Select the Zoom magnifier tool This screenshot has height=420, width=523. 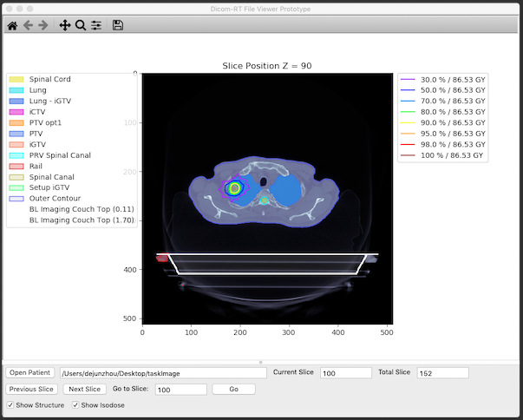[81, 26]
